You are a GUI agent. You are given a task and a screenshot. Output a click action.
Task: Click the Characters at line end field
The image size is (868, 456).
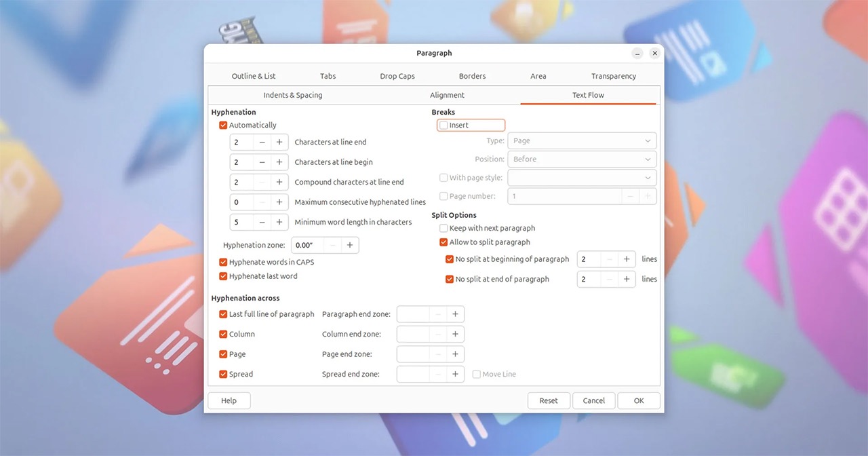click(242, 142)
